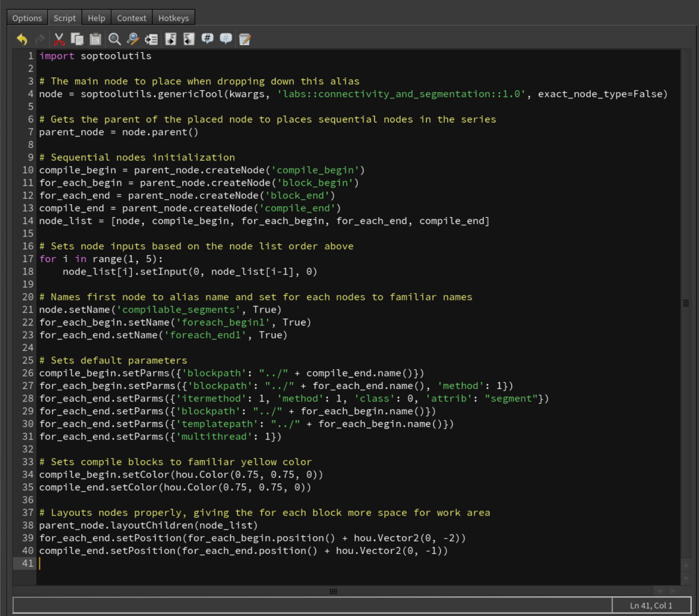Screen dimensions: 699x616
Task: Click the Paste clipboard icon
Action: 95,39
